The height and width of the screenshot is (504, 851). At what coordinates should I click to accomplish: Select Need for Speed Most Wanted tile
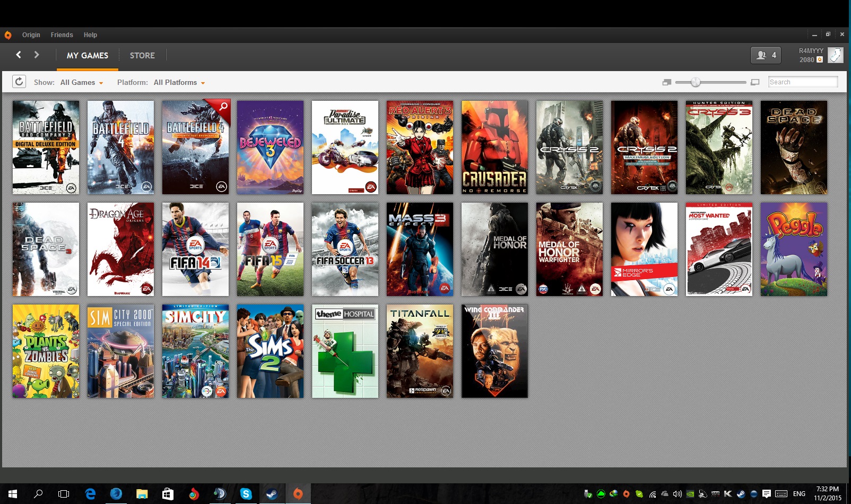coord(719,249)
